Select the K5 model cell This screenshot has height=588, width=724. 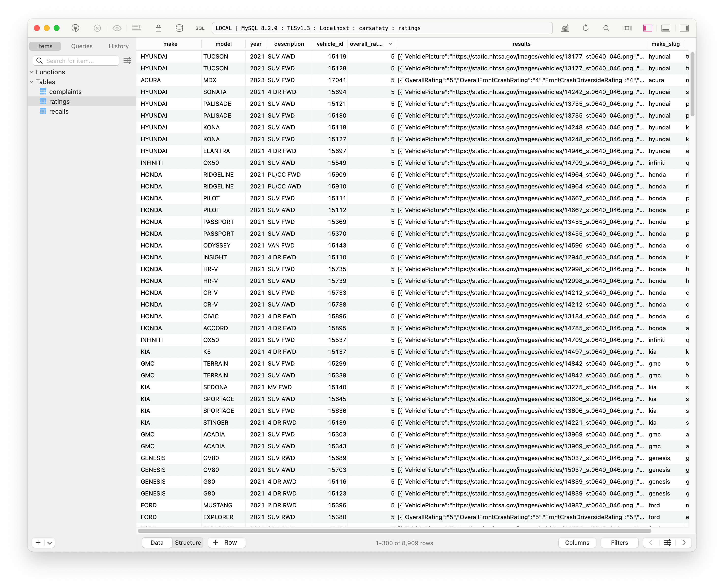point(224,352)
